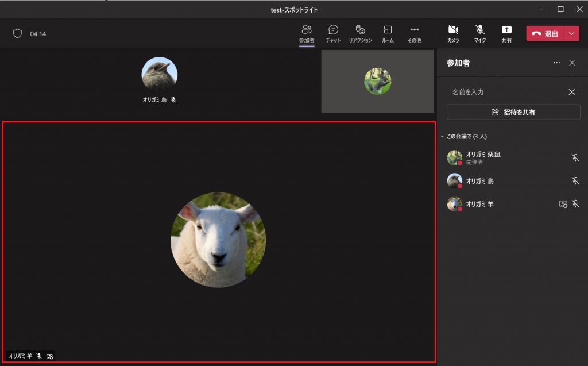Clear the name input field
Viewport: 588px width, 366px height.
click(571, 92)
